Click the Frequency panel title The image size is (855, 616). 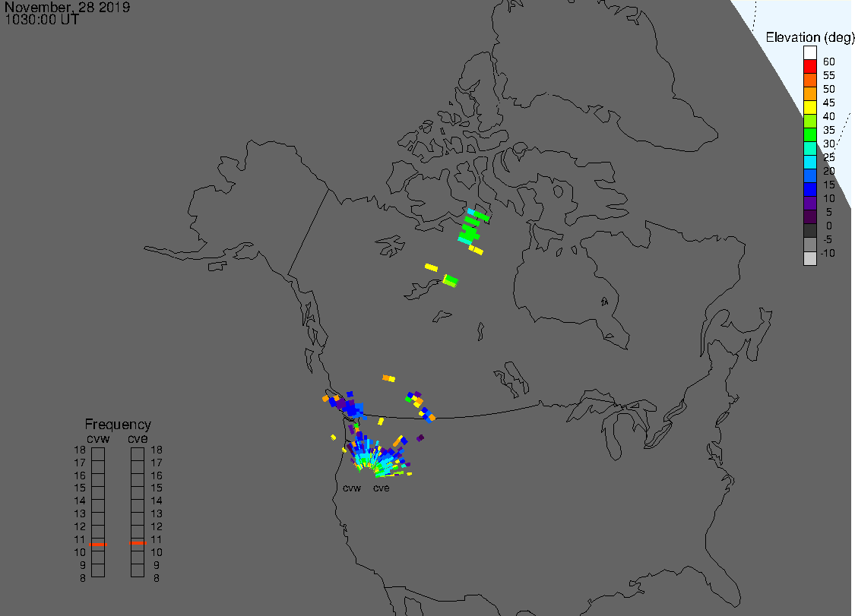118,424
